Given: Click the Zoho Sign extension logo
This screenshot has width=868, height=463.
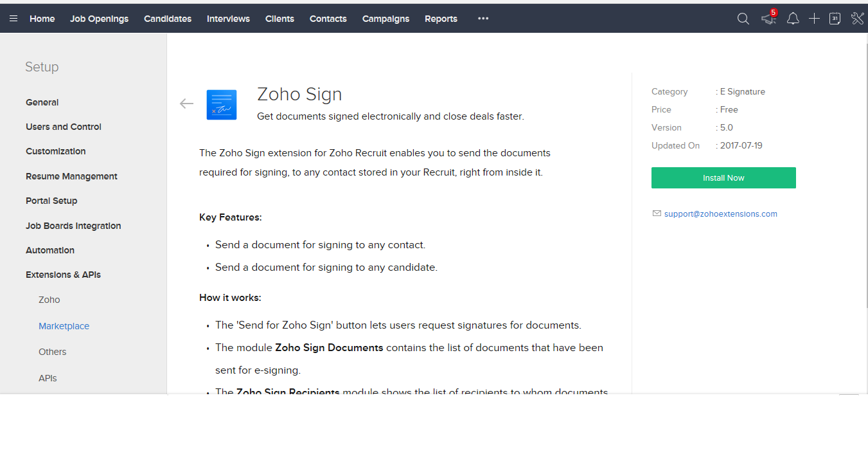Looking at the screenshot, I should click(x=222, y=105).
